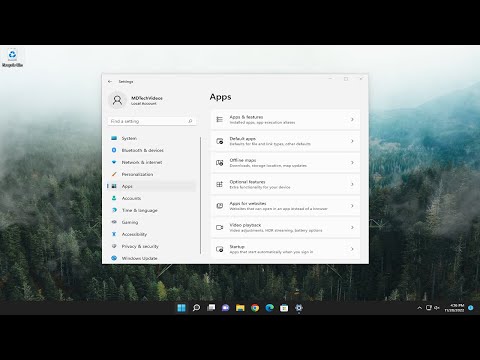Go back with the Settings back arrow
Viewport: 480px width, 360px height.
110,81
